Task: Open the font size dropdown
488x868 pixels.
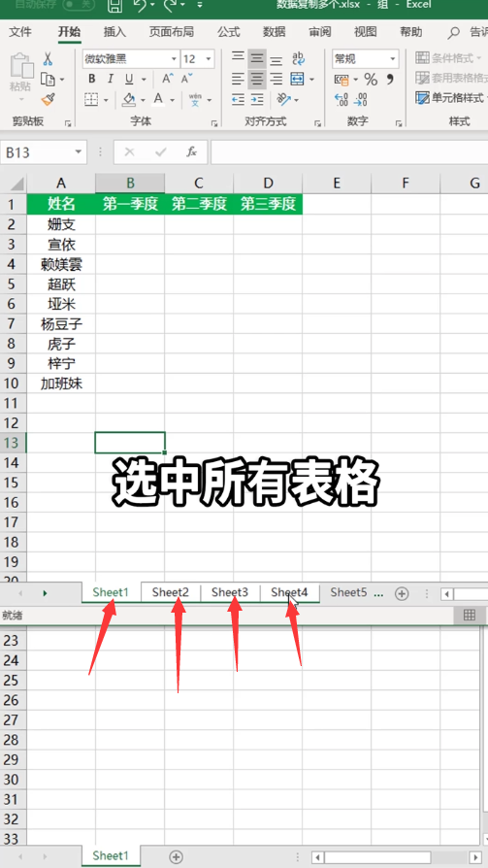Action: pos(209,58)
